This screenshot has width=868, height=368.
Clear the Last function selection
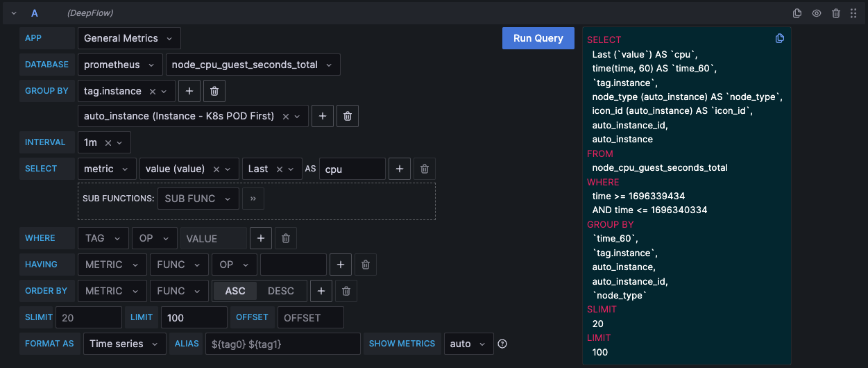tap(279, 169)
